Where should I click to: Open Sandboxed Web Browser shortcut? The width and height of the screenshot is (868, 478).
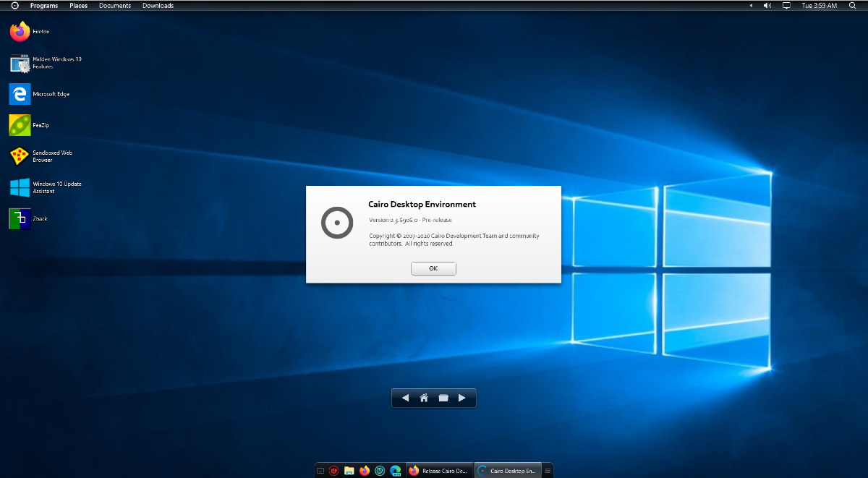[20, 156]
